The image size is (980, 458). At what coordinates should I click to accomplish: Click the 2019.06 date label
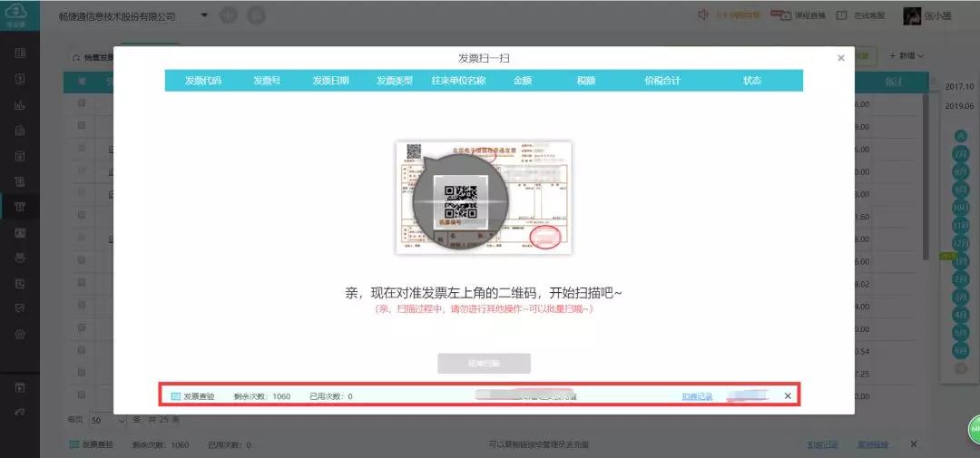[x=960, y=106]
